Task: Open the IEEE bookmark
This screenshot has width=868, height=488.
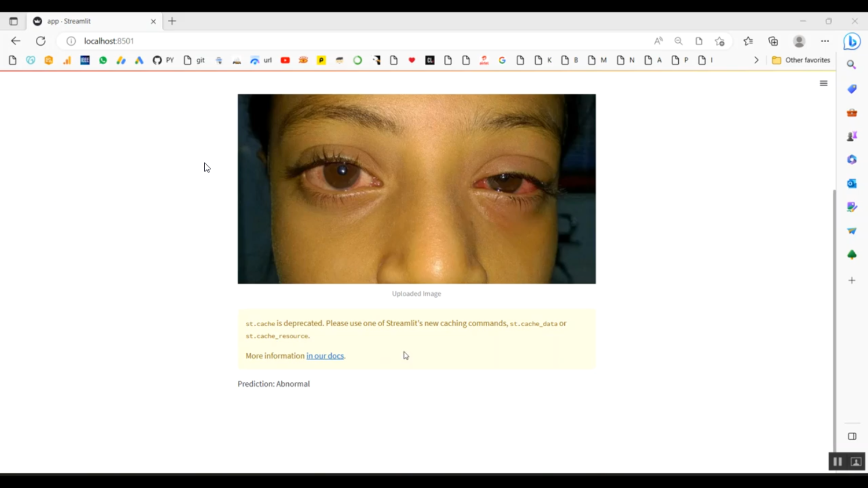Action: [85, 60]
